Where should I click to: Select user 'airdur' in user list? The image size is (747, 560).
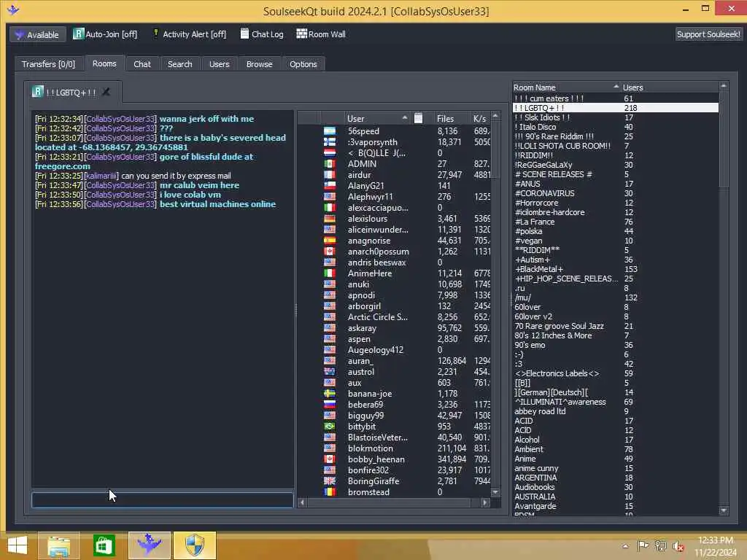click(395, 175)
